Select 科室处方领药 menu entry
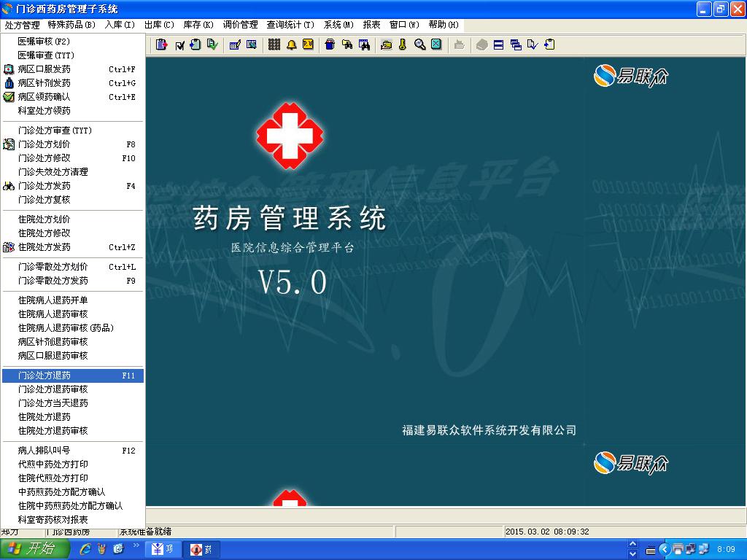Viewport: 747px width, 560px height. 73,111
